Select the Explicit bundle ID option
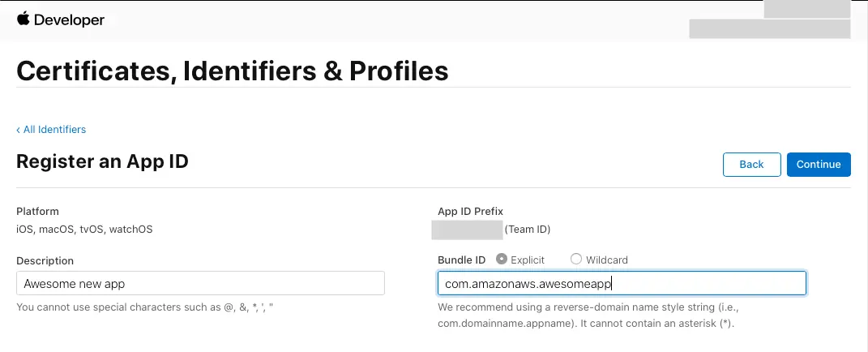This screenshot has width=868, height=352. pyautogui.click(x=502, y=260)
